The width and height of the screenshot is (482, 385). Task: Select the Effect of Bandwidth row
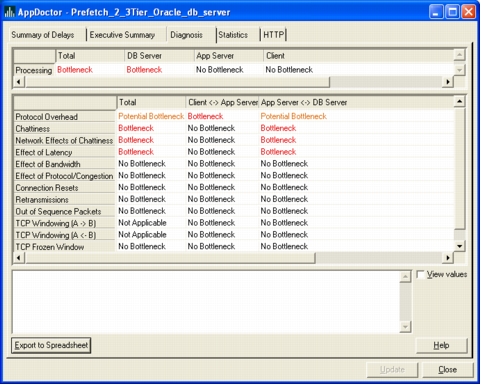tap(64, 164)
